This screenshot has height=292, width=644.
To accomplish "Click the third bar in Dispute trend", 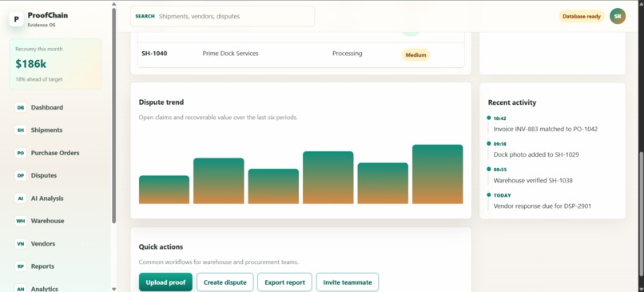I will coord(273,186).
